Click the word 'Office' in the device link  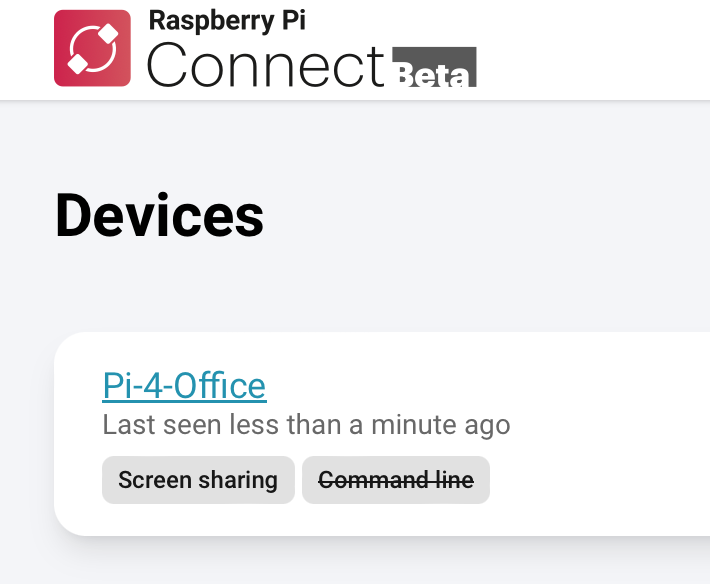coord(220,386)
